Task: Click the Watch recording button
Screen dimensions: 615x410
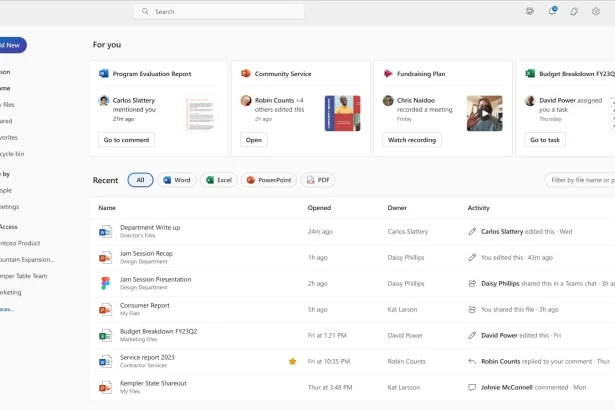Action: point(412,140)
